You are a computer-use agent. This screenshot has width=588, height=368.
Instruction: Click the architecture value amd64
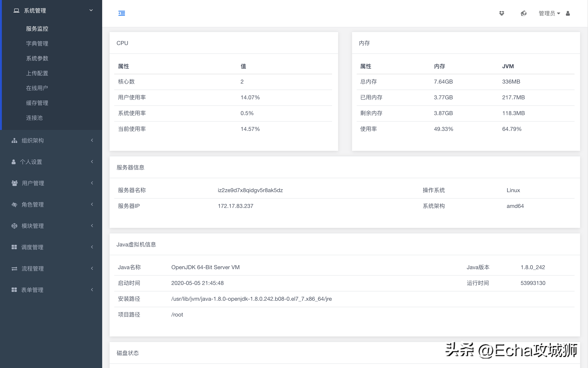click(x=515, y=206)
